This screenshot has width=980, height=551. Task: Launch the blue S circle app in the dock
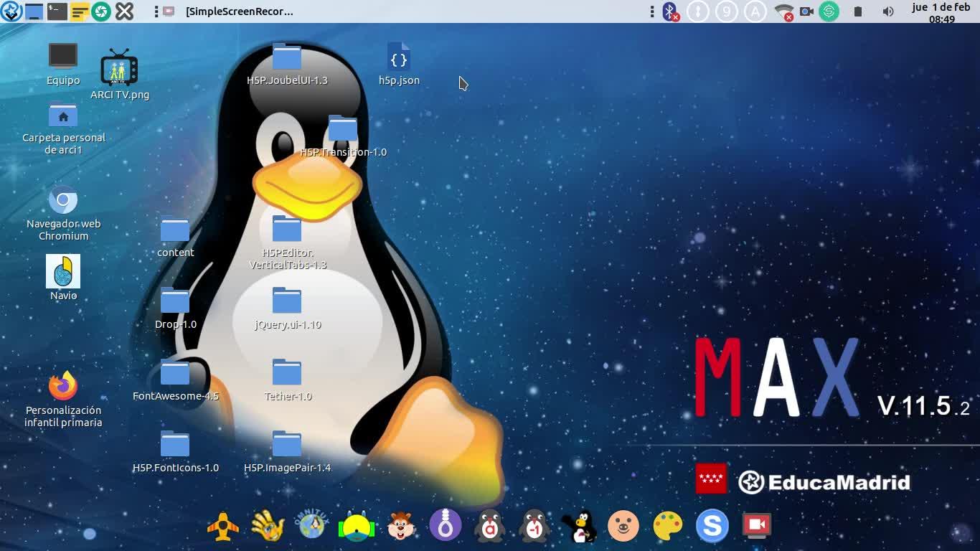[712, 526]
